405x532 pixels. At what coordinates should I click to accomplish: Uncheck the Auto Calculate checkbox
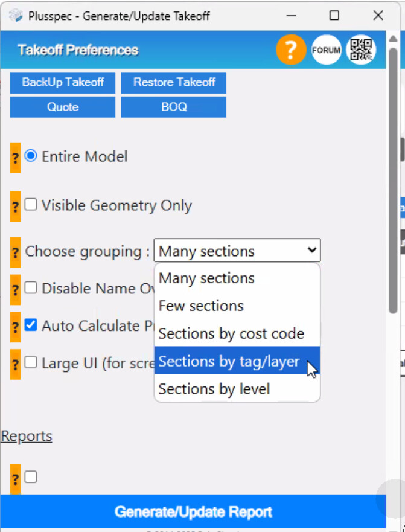click(x=31, y=325)
